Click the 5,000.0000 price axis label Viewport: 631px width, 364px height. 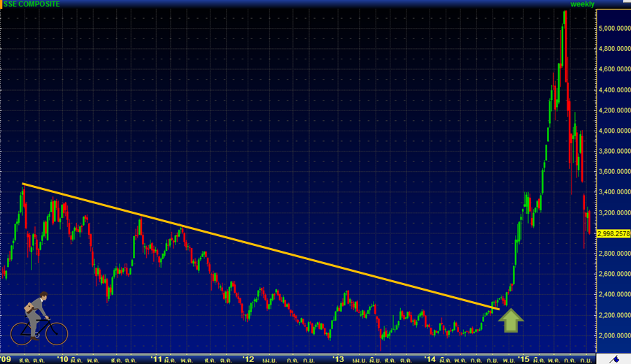point(614,29)
